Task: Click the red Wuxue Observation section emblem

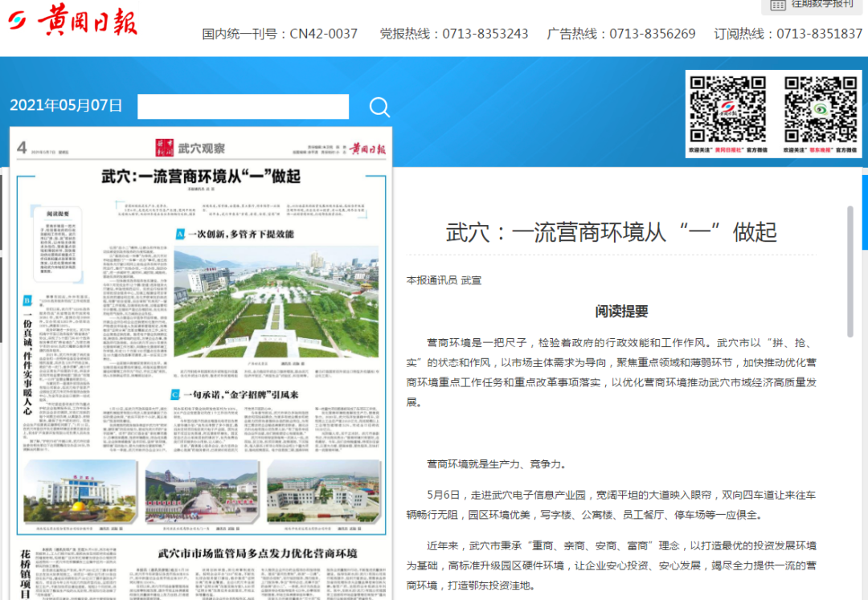Action: 164,148
